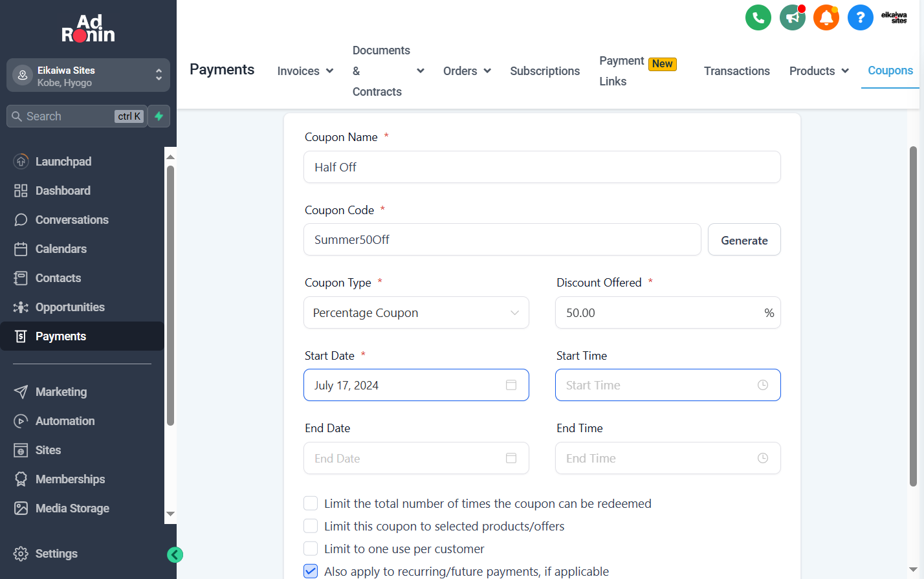Switch to the Payment Links tab

[638, 71]
